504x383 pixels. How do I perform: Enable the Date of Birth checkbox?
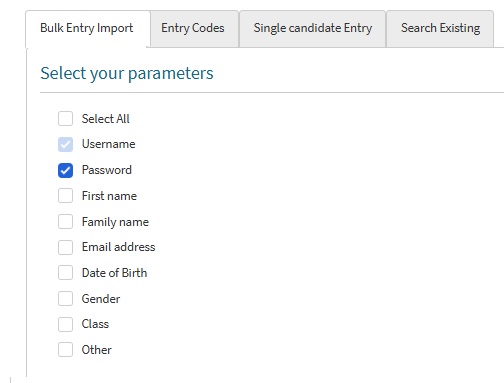click(65, 273)
